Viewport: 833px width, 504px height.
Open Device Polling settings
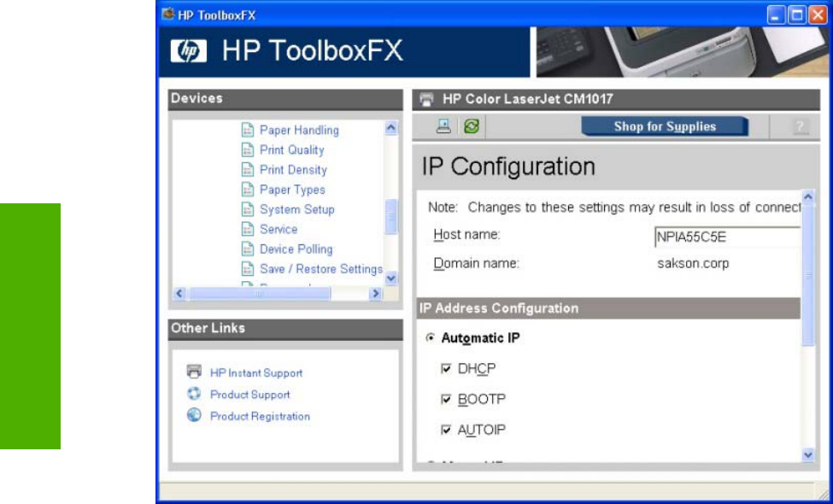tap(296, 249)
